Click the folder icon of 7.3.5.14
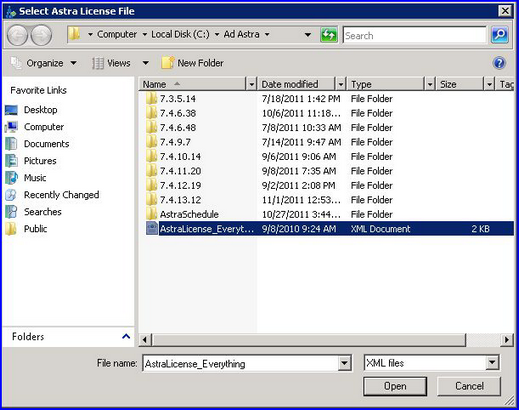Image resolution: width=519 pixels, height=410 pixels. (151, 98)
